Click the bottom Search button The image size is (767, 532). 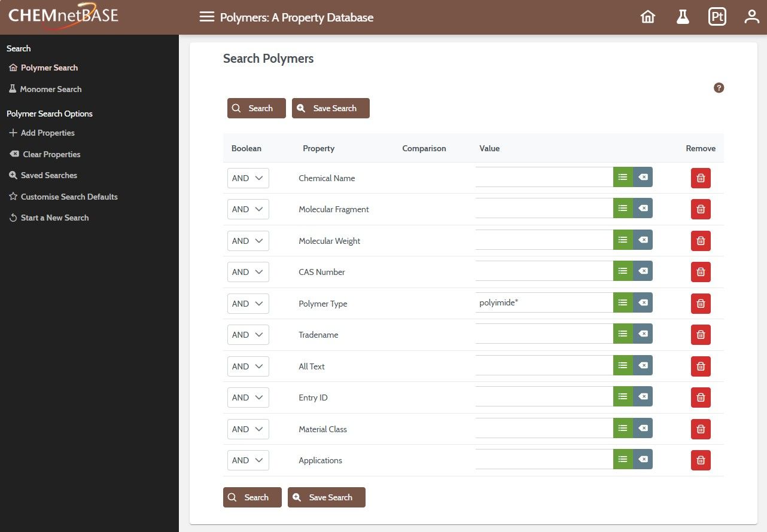pyautogui.click(x=252, y=497)
